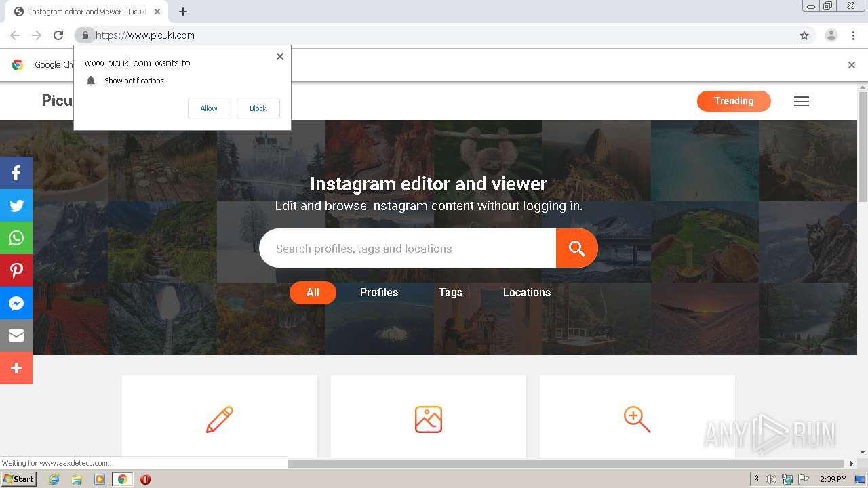Image resolution: width=868 pixels, height=488 pixels.
Task: Share the page on Facebook
Action: tap(16, 173)
